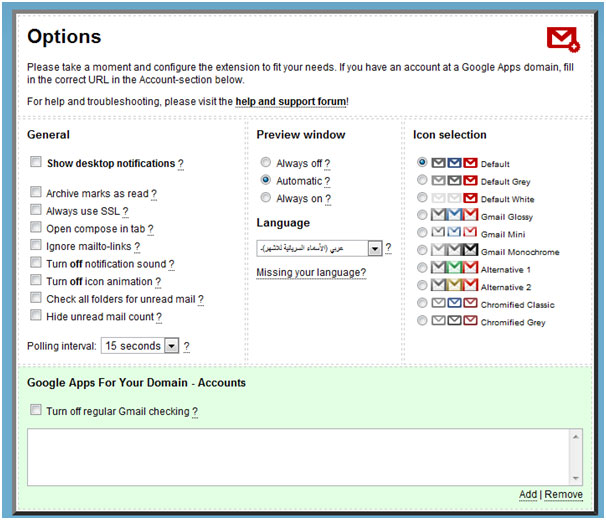The width and height of the screenshot is (606, 520).
Task: Click help question mark beside Check all folders
Action: (201, 300)
